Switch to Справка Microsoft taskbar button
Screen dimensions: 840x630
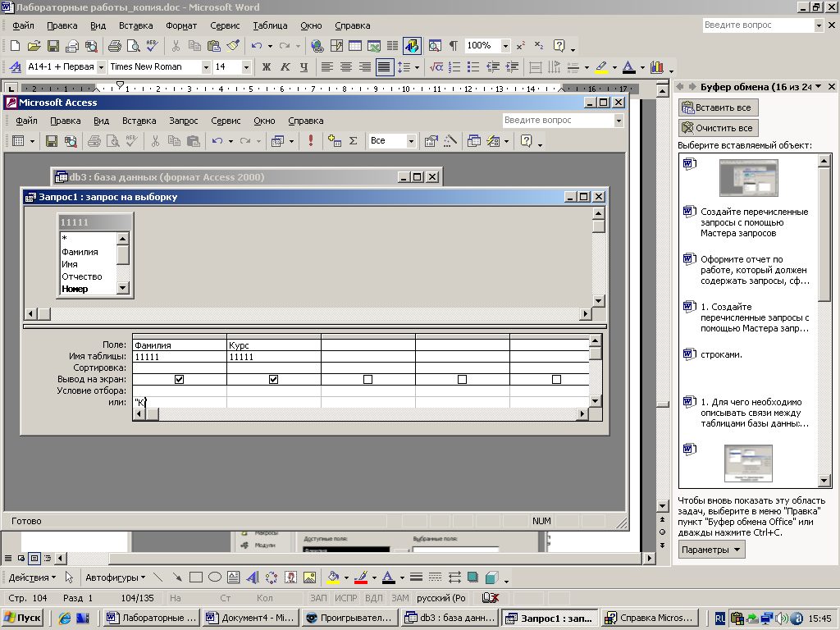[x=651, y=618]
